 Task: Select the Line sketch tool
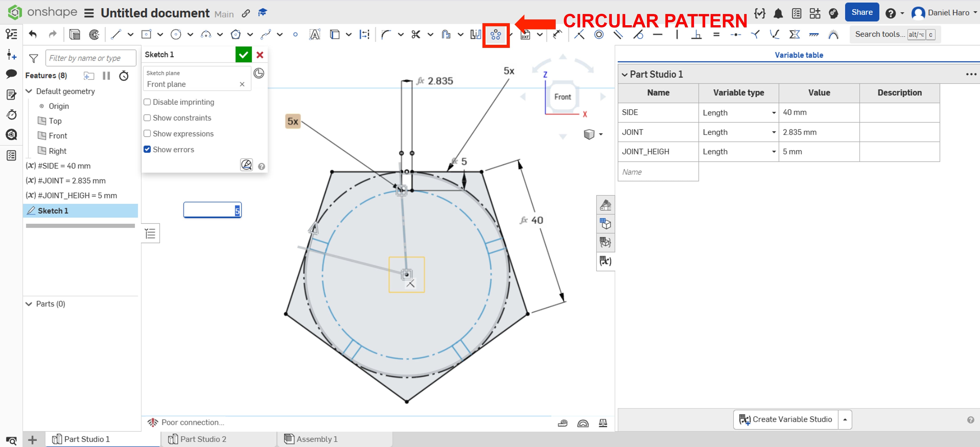coord(116,35)
